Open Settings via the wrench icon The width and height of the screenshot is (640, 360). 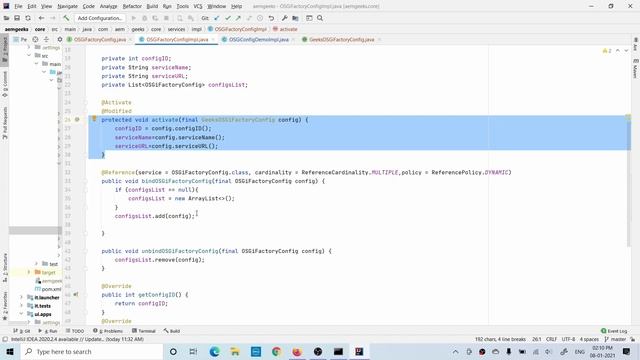[x=284, y=18]
